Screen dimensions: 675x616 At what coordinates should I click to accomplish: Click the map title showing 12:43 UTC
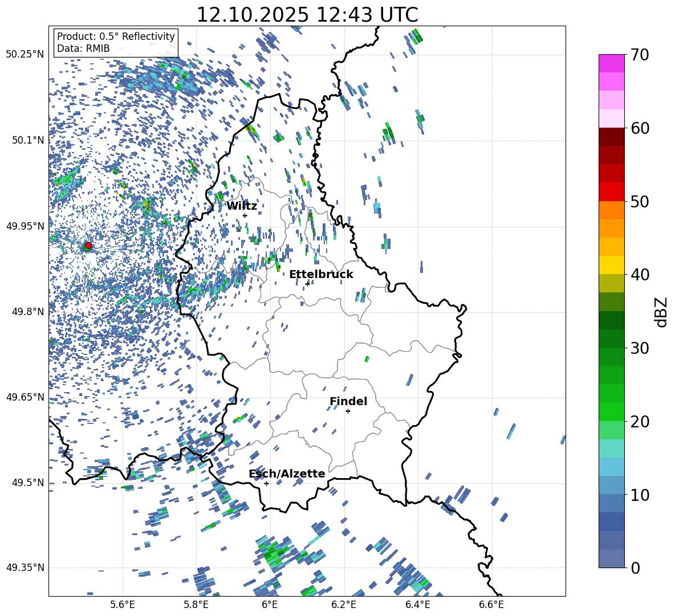pyautogui.click(x=307, y=15)
